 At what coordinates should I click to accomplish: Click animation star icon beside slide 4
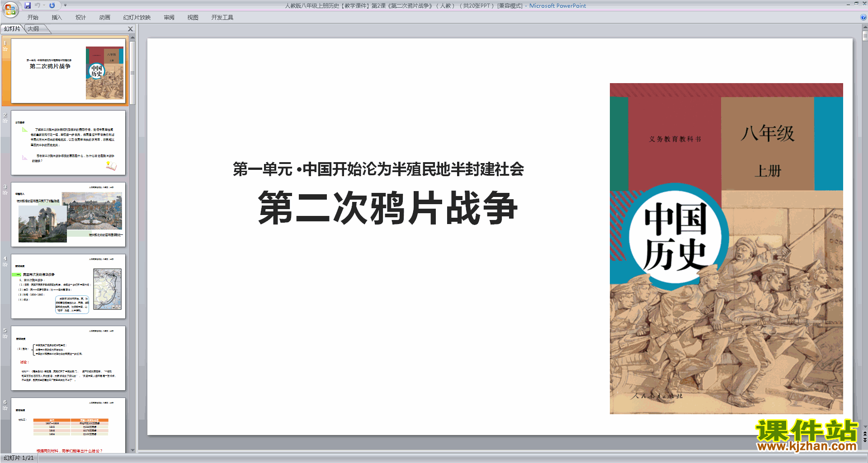click(5, 265)
